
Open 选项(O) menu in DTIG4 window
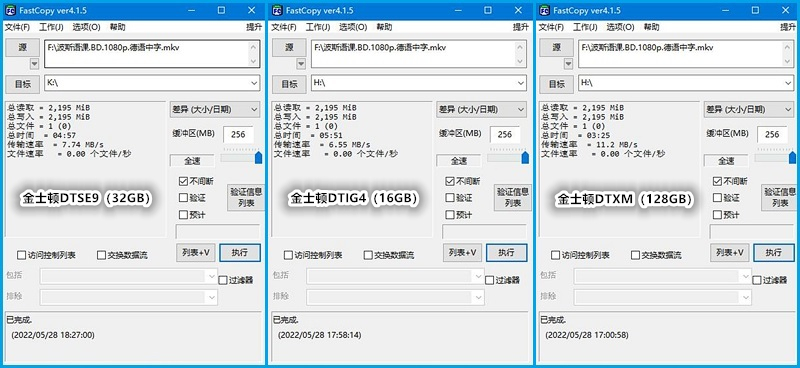pyautogui.click(x=353, y=27)
